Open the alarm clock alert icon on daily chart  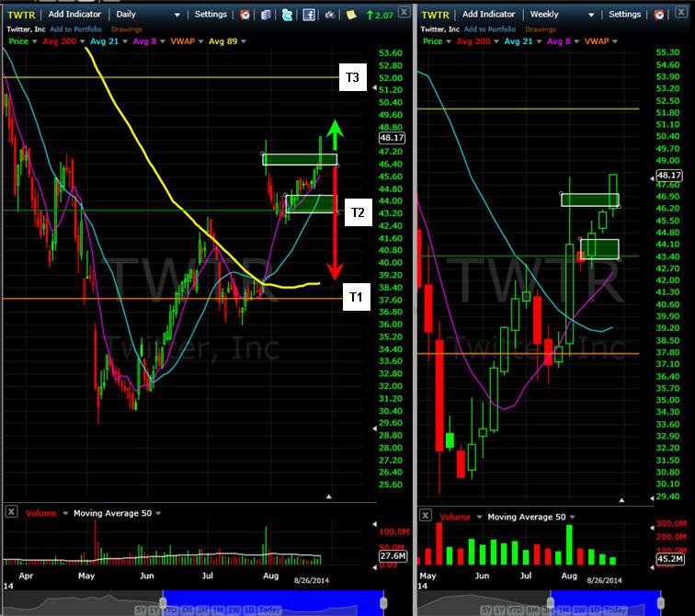point(245,15)
